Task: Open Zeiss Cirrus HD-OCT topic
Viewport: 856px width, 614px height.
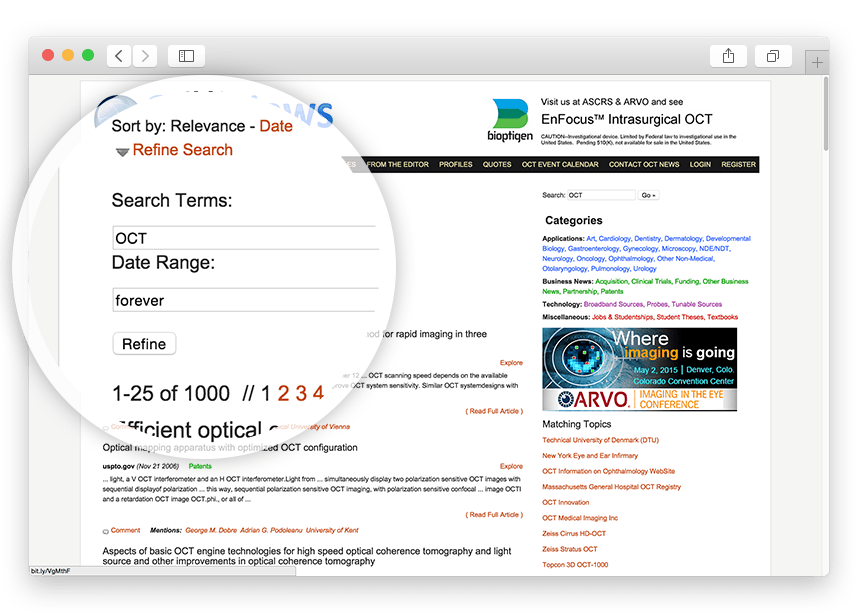Action: click(x=575, y=533)
